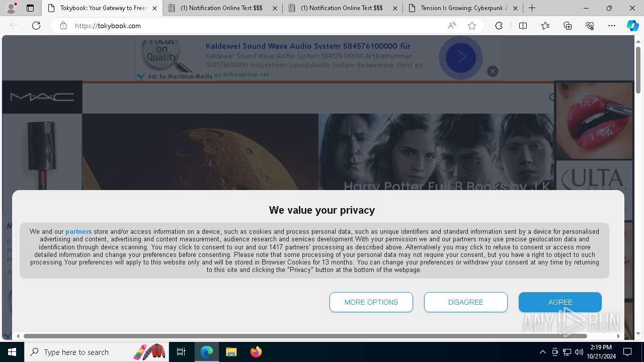Switch to second Notification Online Test tab

point(342,8)
